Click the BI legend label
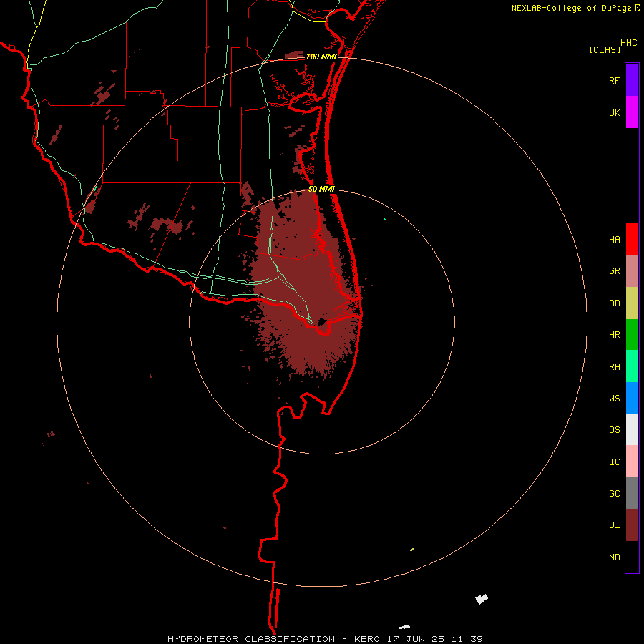 [614, 525]
